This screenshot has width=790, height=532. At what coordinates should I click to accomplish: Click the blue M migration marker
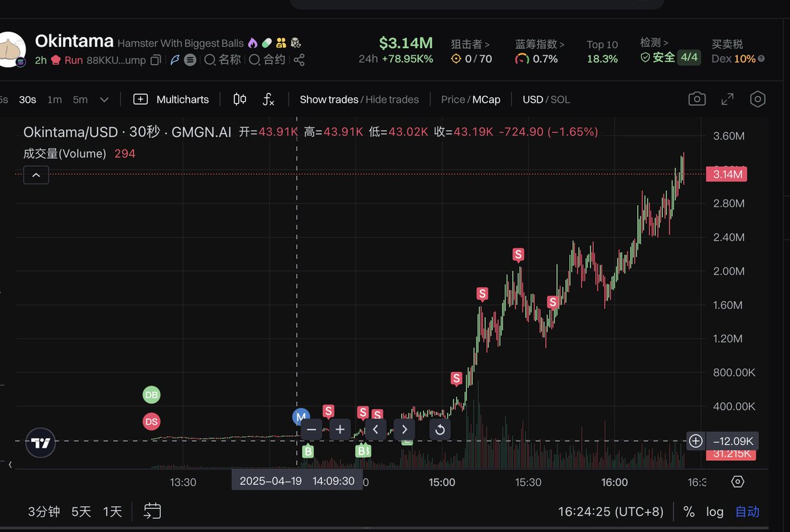click(301, 417)
